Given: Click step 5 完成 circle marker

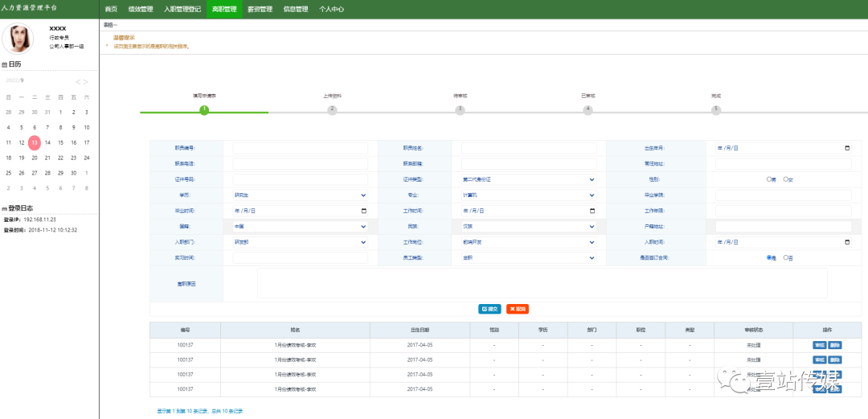Looking at the screenshot, I should click(716, 109).
